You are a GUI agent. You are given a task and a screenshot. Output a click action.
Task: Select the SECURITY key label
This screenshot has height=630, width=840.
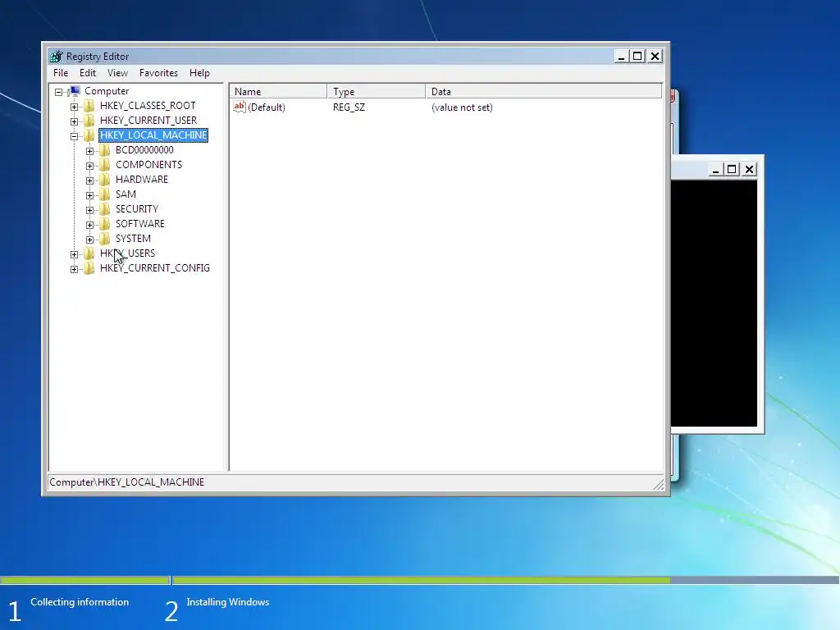(x=137, y=208)
